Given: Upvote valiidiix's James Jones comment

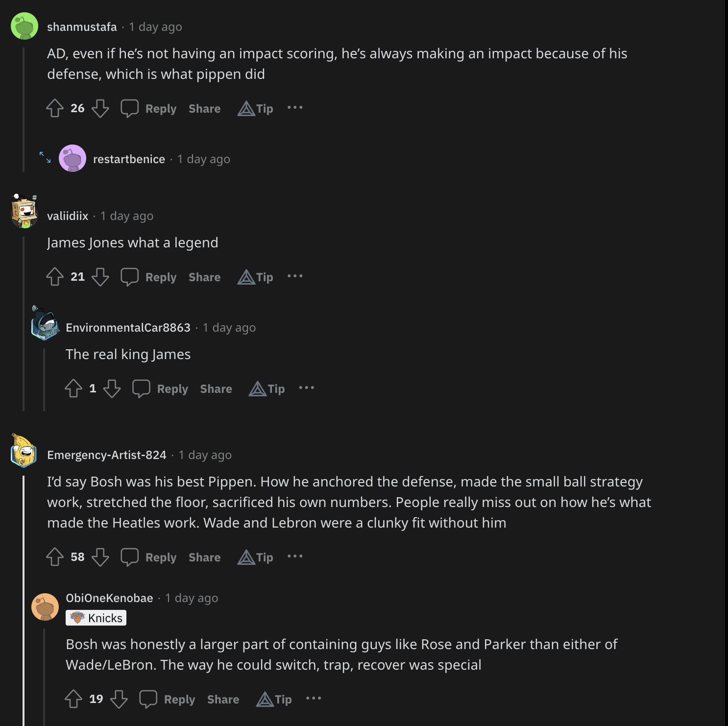Looking at the screenshot, I should coord(55,277).
